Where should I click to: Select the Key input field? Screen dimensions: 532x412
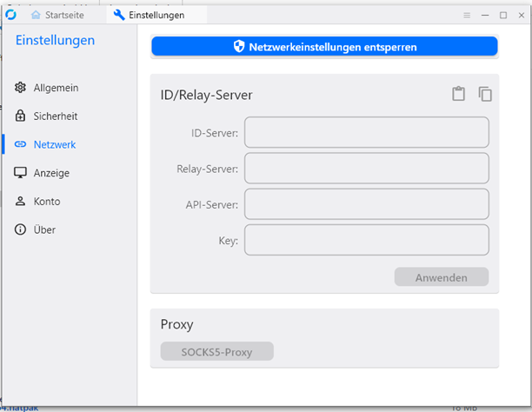tap(366, 240)
